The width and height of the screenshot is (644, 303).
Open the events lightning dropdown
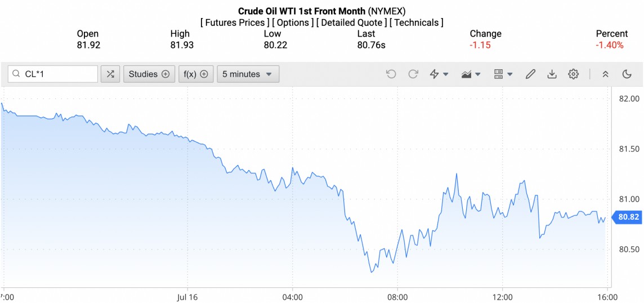pos(439,74)
